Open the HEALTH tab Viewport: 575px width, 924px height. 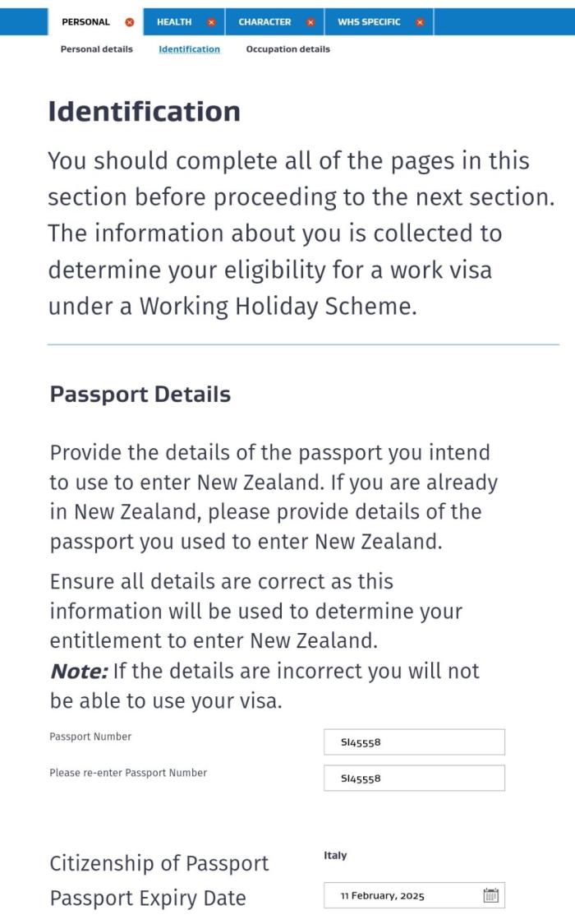coord(174,22)
